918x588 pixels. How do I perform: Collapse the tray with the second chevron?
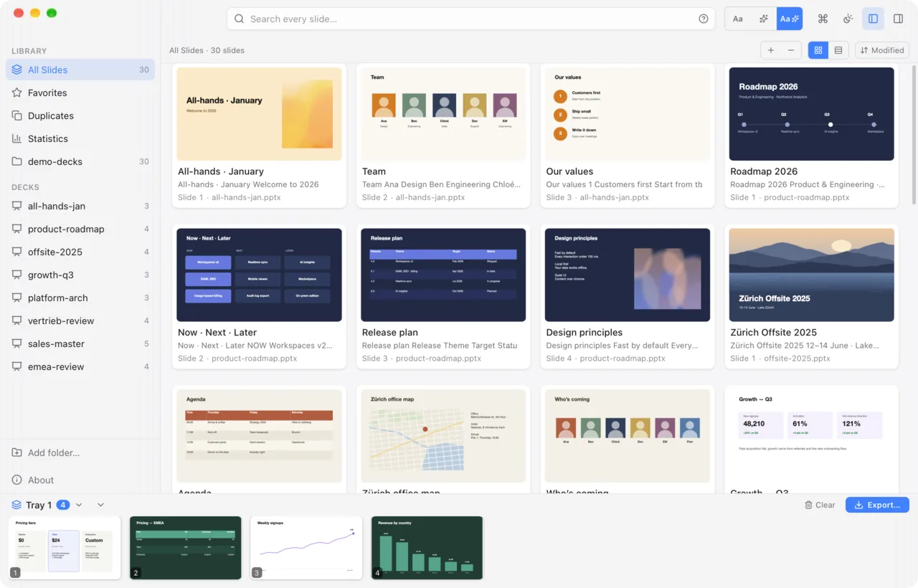coord(100,505)
